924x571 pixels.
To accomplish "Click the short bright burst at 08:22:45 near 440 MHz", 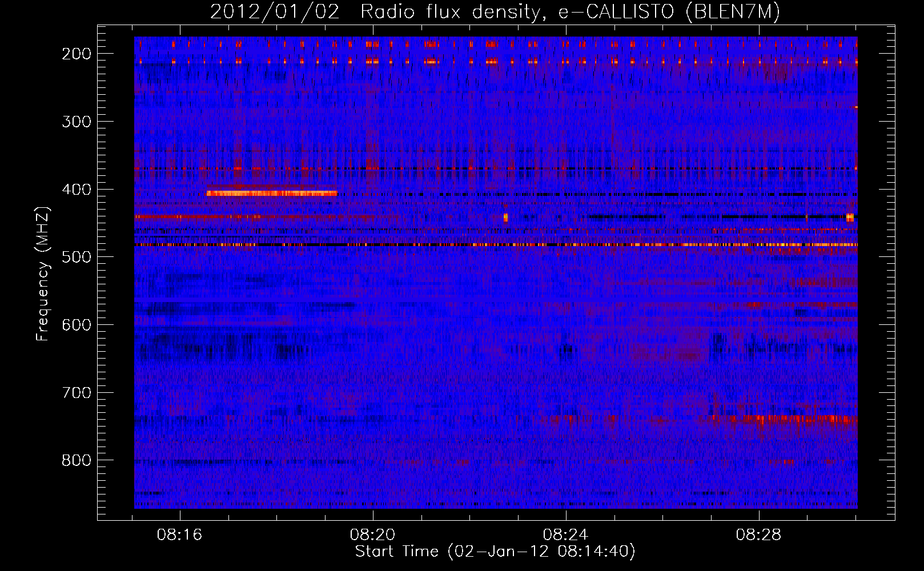I will 506,217.
